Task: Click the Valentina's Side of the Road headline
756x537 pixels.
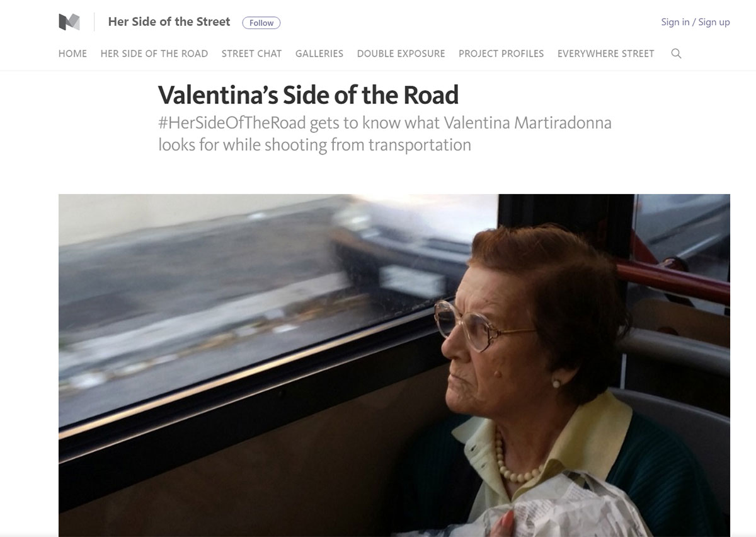Action: coord(308,95)
